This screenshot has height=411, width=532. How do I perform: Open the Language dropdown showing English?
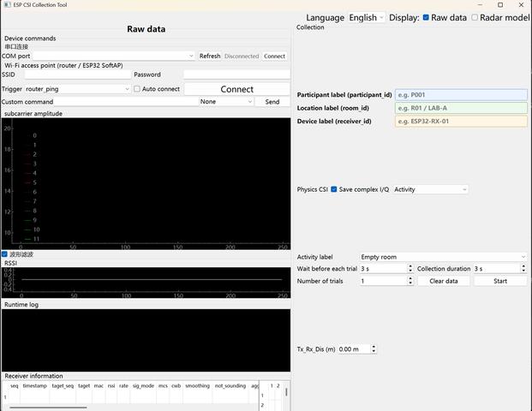click(367, 17)
